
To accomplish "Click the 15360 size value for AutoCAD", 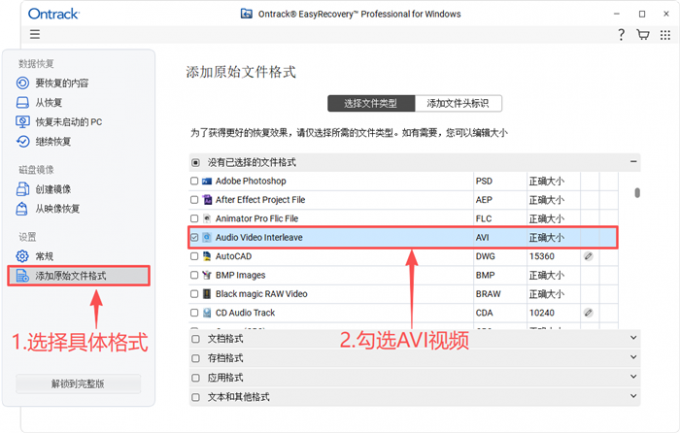I will [542, 256].
